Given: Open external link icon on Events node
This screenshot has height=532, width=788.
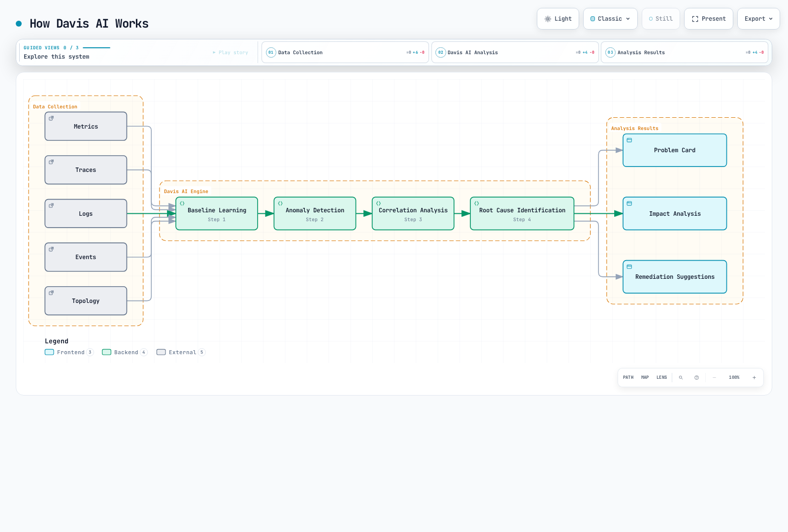Looking at the screenshot, I should (x=51, y=249).
